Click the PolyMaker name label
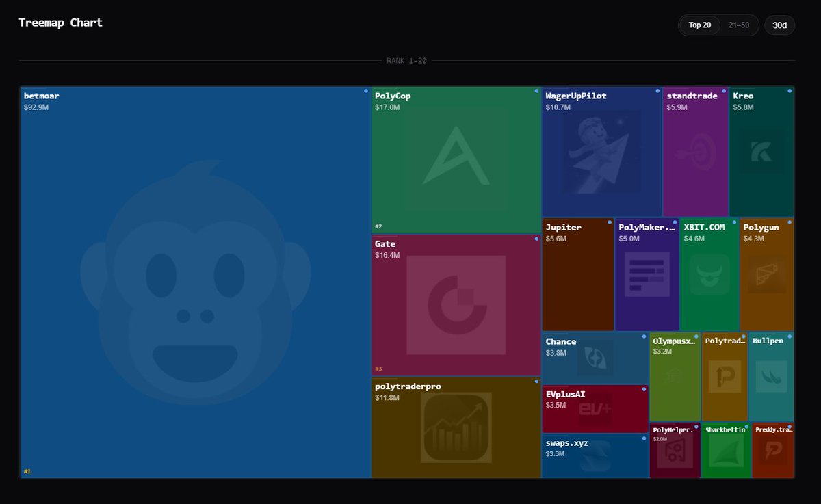Viewport: 821px width, 504px height. (x=647, y=228)
